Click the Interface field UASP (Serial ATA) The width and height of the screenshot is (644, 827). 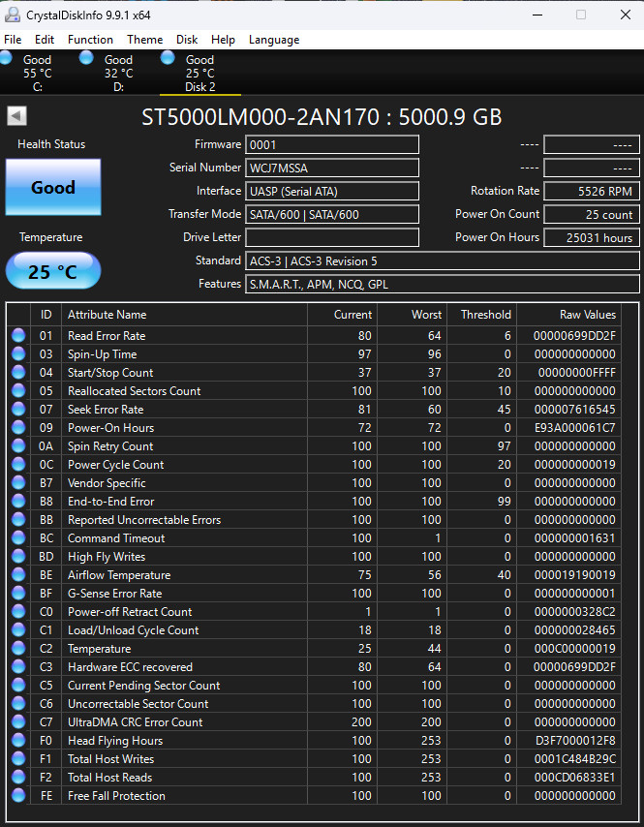(332, 191)
